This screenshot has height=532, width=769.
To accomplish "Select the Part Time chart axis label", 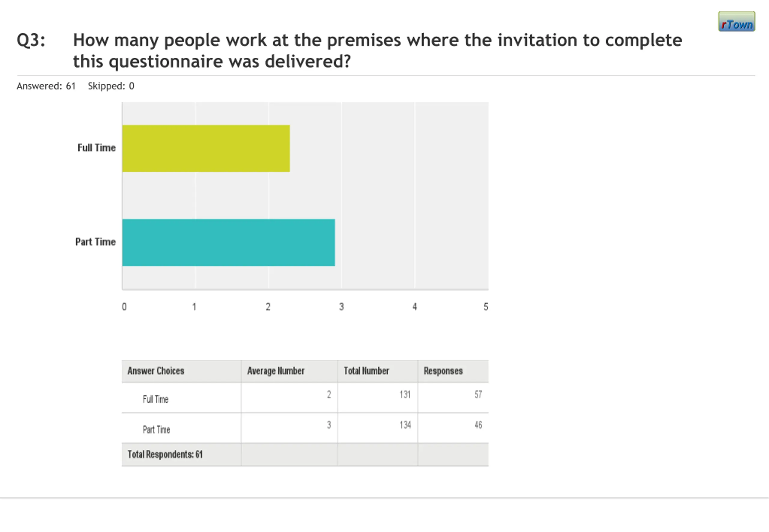I will coord(96,242).
